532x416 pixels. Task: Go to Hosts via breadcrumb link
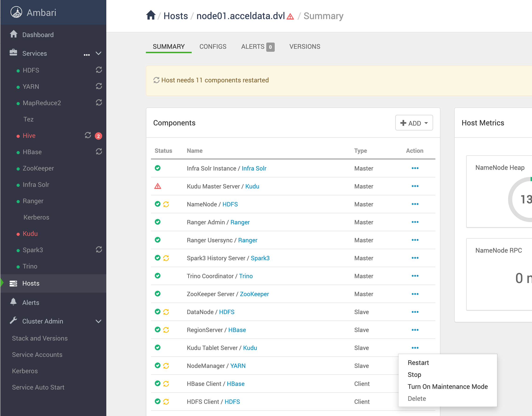point(176,16)
